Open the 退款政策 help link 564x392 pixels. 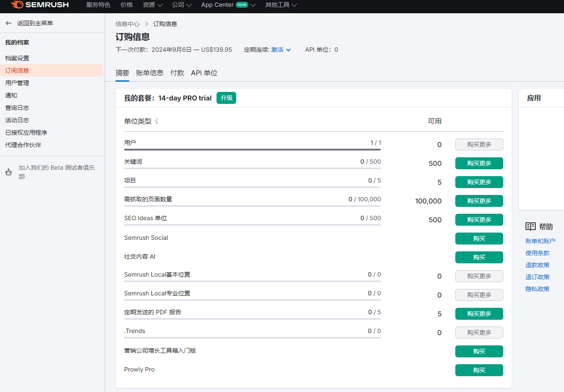click(537, 265)
